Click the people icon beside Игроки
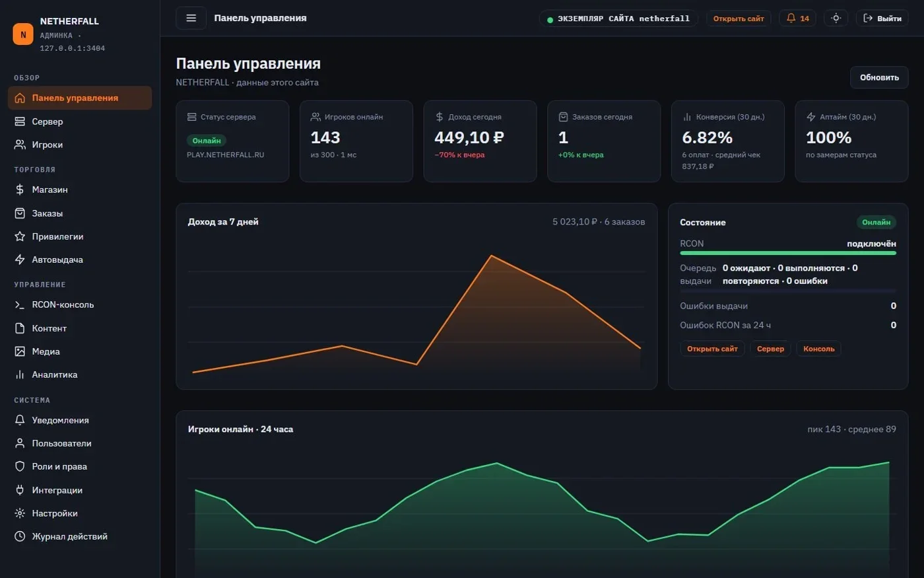924x578 pixels. point(20,145)
